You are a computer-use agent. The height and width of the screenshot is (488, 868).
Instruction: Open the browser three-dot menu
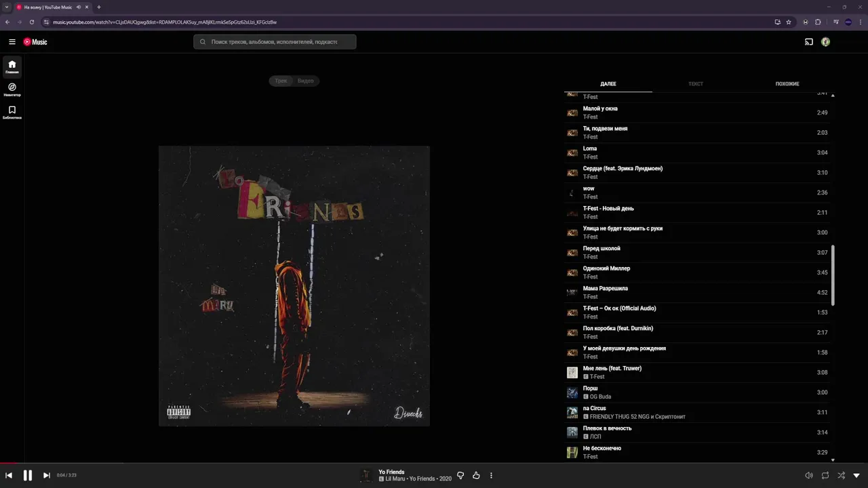pyautogui.click(x=860, y=22)
